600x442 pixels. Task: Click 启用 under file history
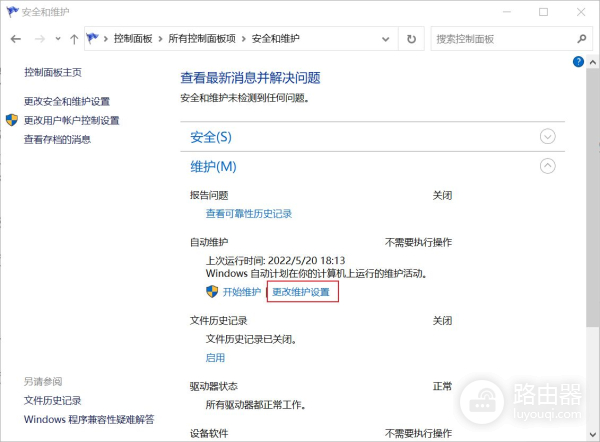point(215,358)
